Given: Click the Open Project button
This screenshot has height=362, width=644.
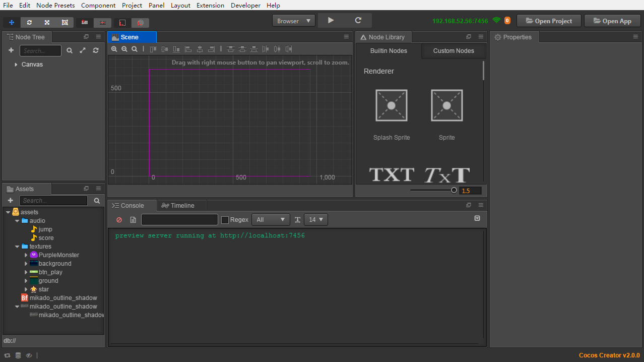Looking at the screenshot, I should point(548,21).
